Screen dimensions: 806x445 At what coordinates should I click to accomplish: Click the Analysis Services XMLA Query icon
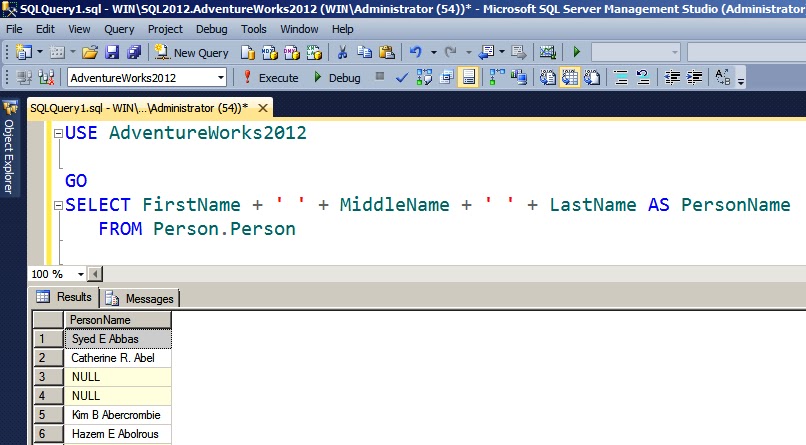pyautogui.click(x=314, y=52)
